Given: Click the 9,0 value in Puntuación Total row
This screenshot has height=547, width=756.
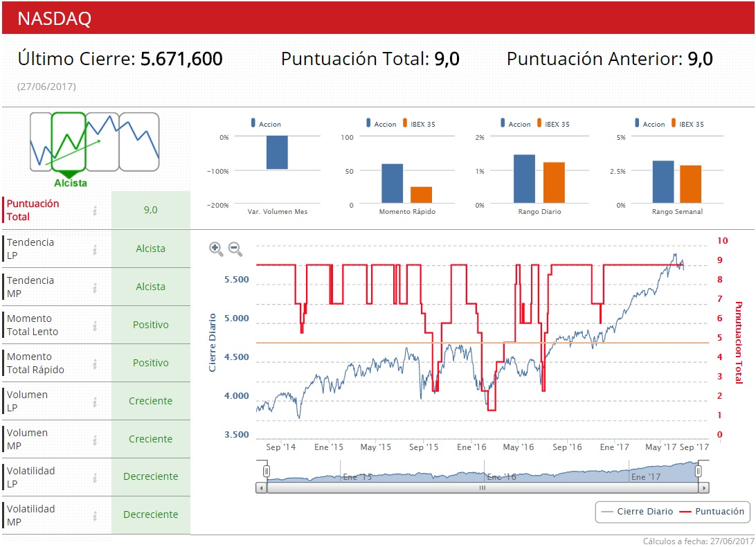Looking at the screenshot, I should click(150, 210).
